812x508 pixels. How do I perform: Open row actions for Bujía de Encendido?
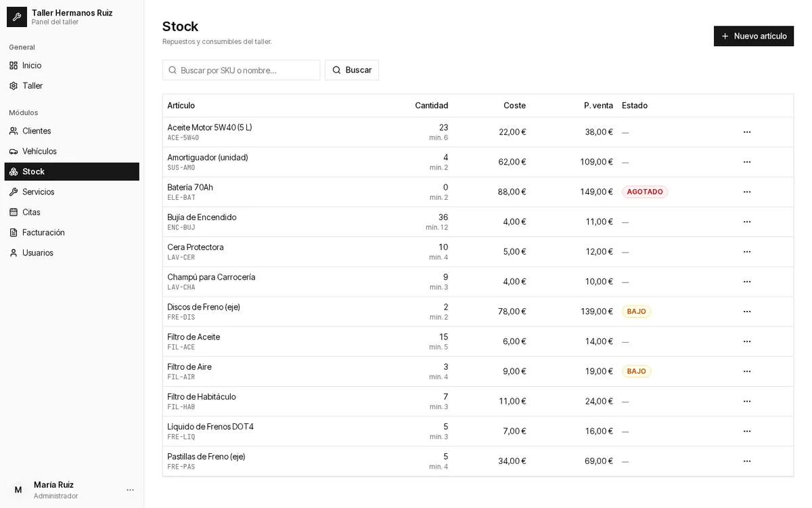(747, 221)
